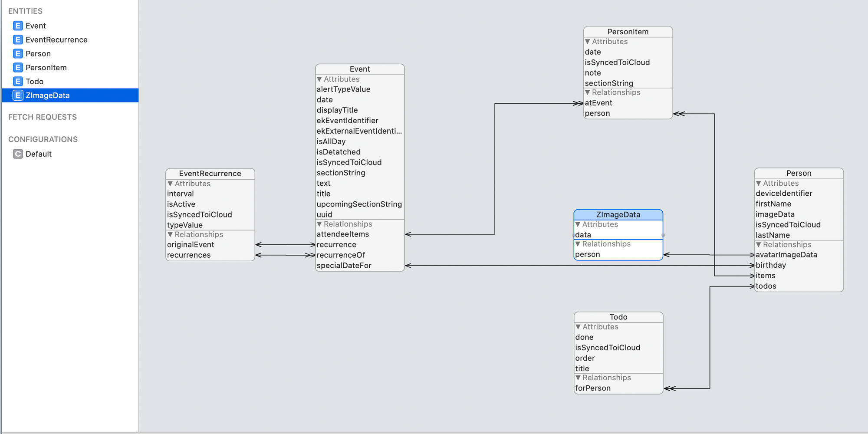Viewport: 868px width, 434px height.
Task: Collapse Relationships in the ZImageData box
Action: point(578,244)
